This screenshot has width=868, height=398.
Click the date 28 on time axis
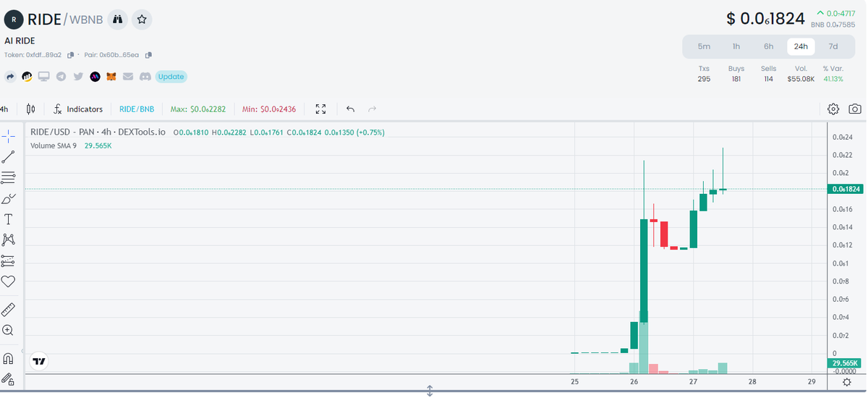click(752, 381)
